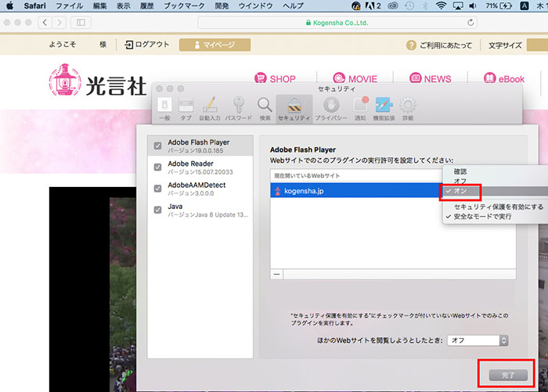Click Safari's forward navigation arrow
548x392 pixels.
[59, 23]
